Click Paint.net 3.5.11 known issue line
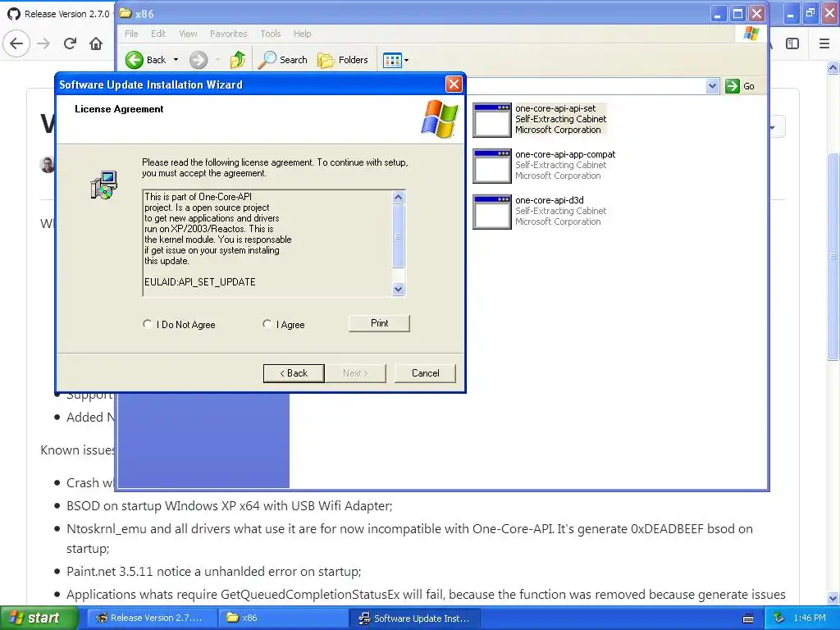 click(x=214, y=571)
